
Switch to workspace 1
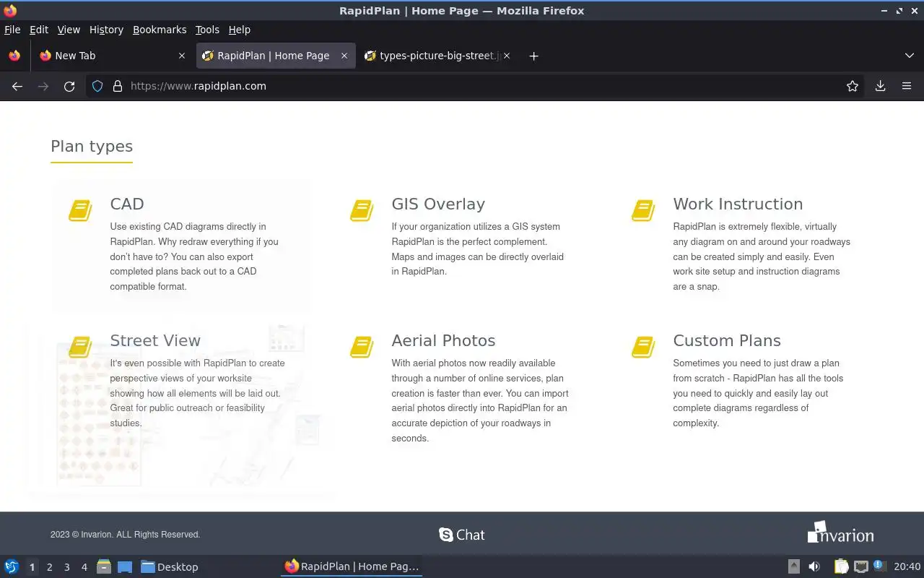pyautogui.click(x=32, y=567)
